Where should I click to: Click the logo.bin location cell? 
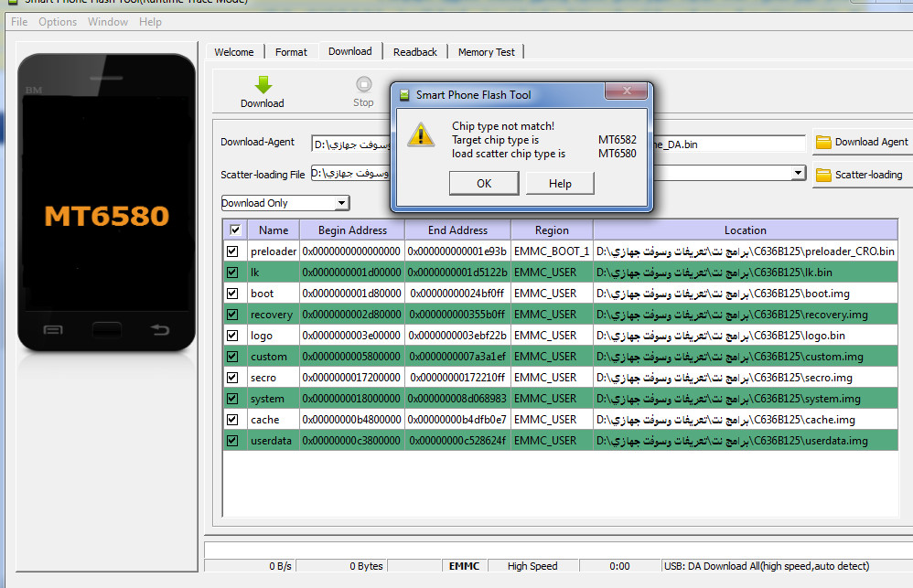746,336
